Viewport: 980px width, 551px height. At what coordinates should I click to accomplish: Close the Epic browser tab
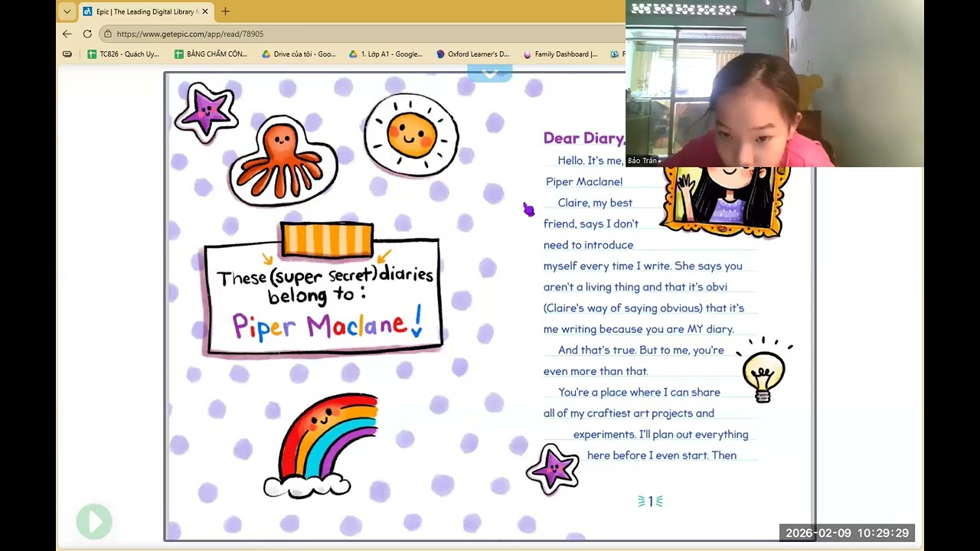(x=204, y=11)
